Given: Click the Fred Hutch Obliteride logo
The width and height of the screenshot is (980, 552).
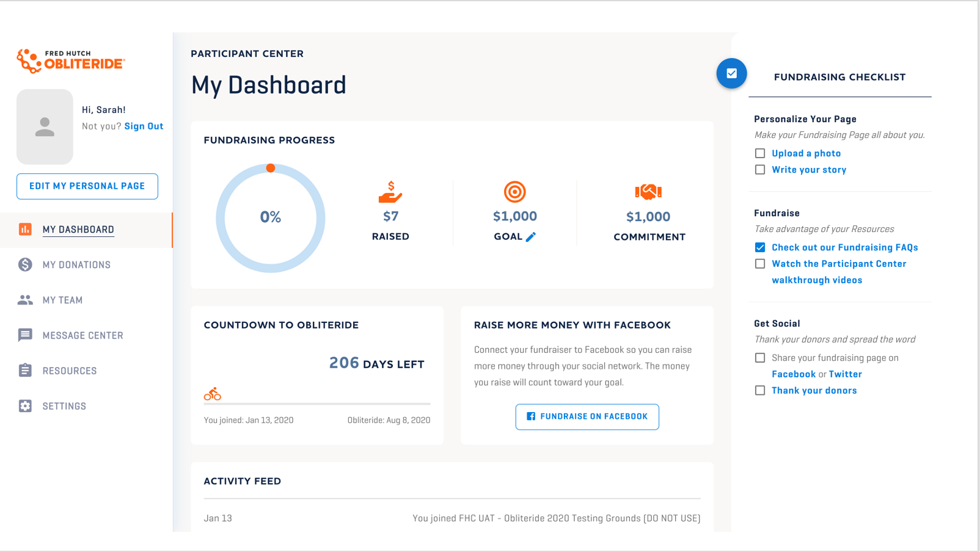Looking at the screenshot, I should (x=70, y=59).
